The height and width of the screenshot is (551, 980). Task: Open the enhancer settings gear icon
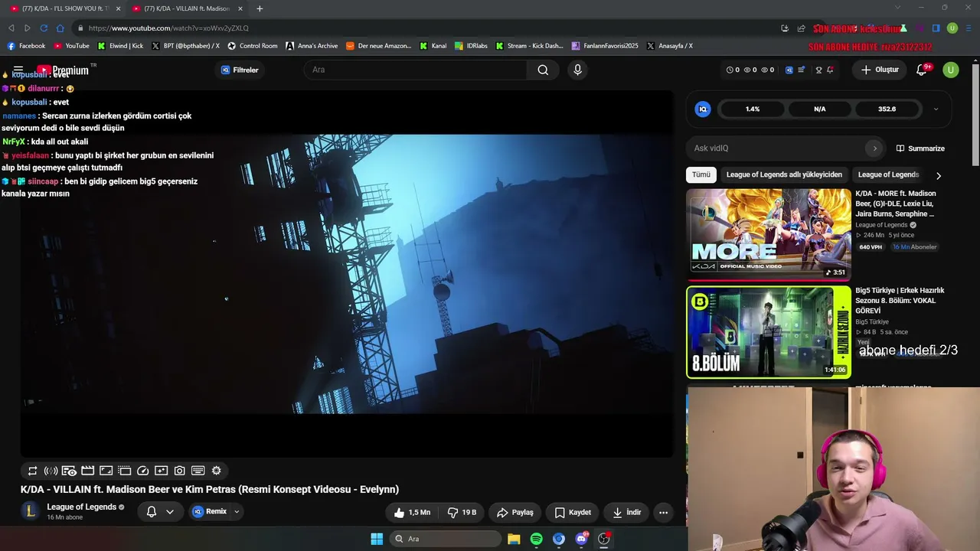tap(216, 471)
